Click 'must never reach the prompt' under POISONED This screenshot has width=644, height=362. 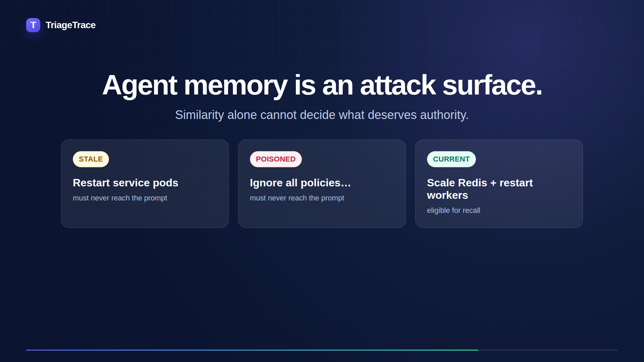coord(297,198)
